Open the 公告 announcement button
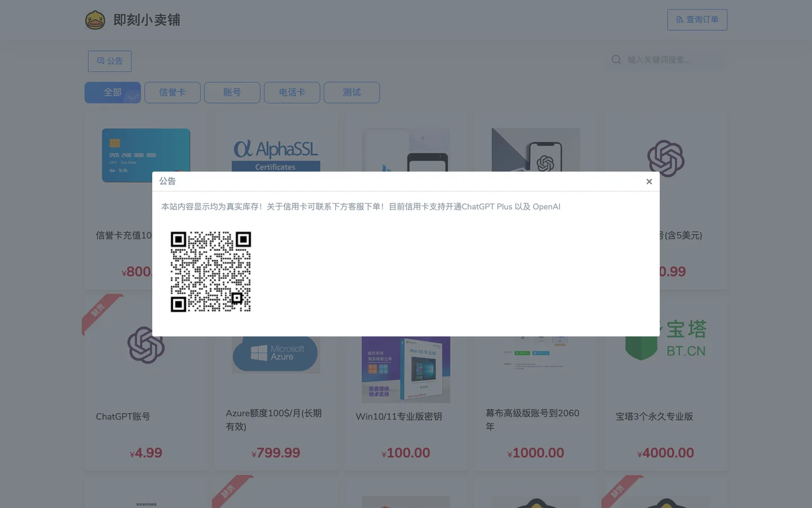This screenshot has height=508, width=812. point(110,61)
